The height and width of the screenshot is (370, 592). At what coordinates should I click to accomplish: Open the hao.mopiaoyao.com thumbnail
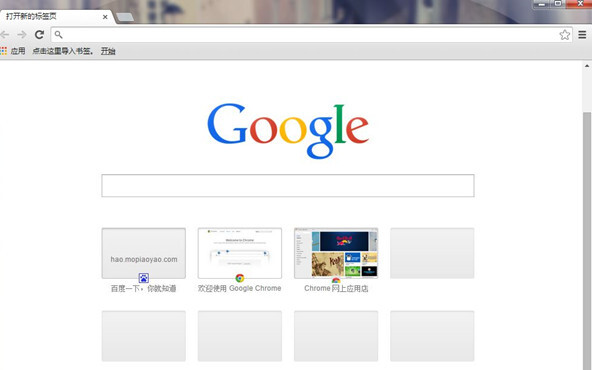143,253
